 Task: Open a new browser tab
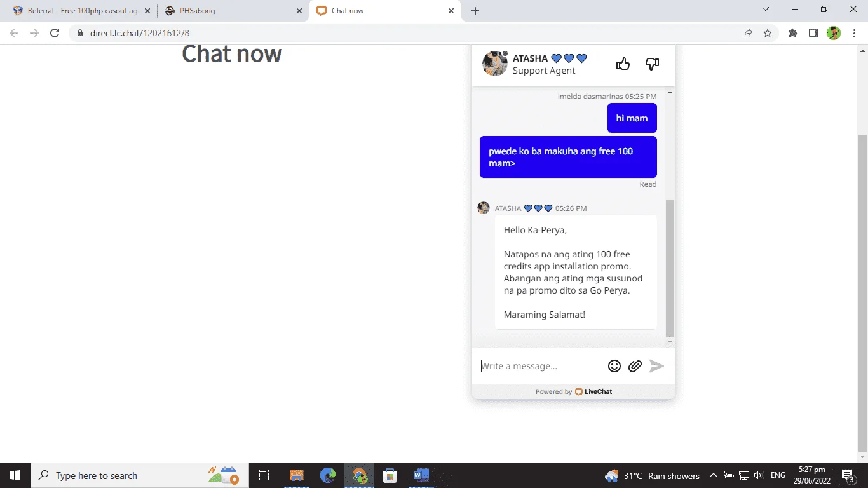point(475,11)
